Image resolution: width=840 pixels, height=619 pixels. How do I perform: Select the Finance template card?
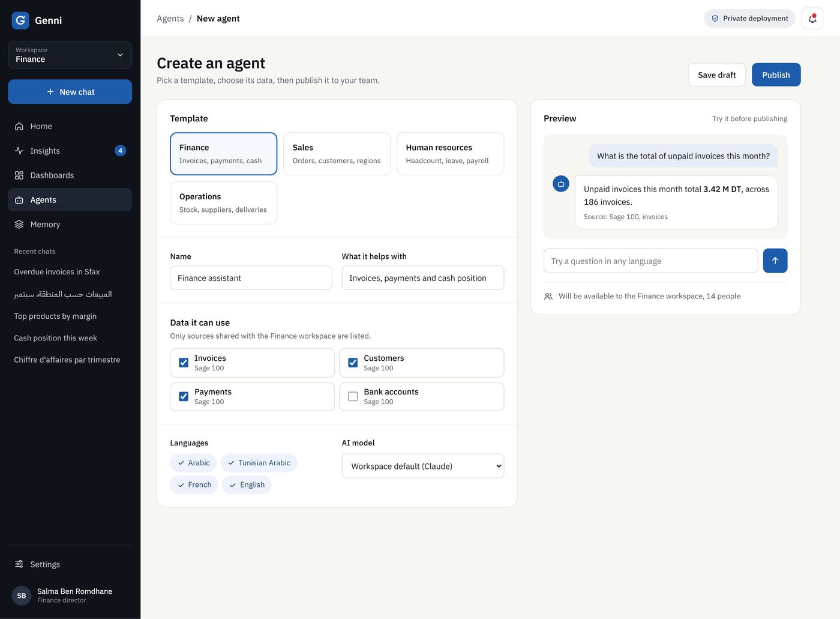[x=223, y=154]
